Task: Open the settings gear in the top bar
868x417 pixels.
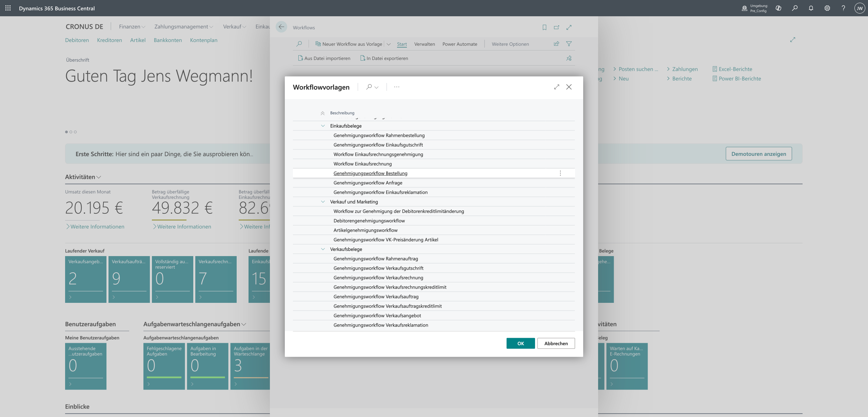Action: (x=827, y=8)
